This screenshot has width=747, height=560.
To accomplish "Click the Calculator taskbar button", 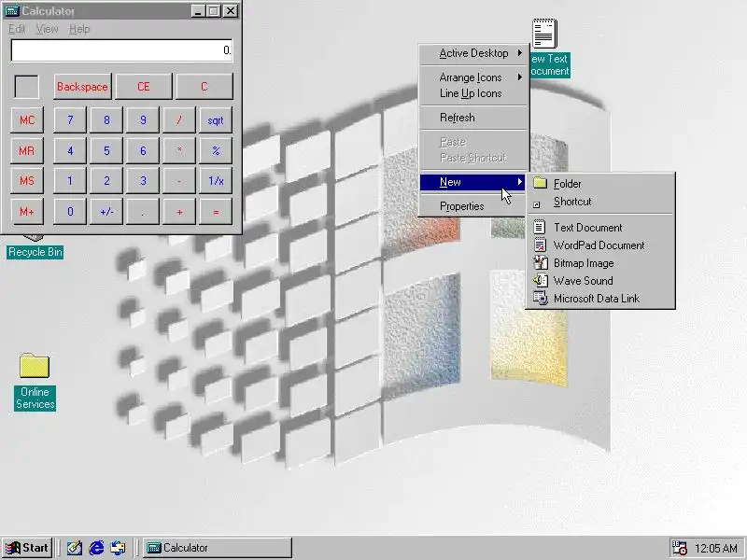I will 218,548.
